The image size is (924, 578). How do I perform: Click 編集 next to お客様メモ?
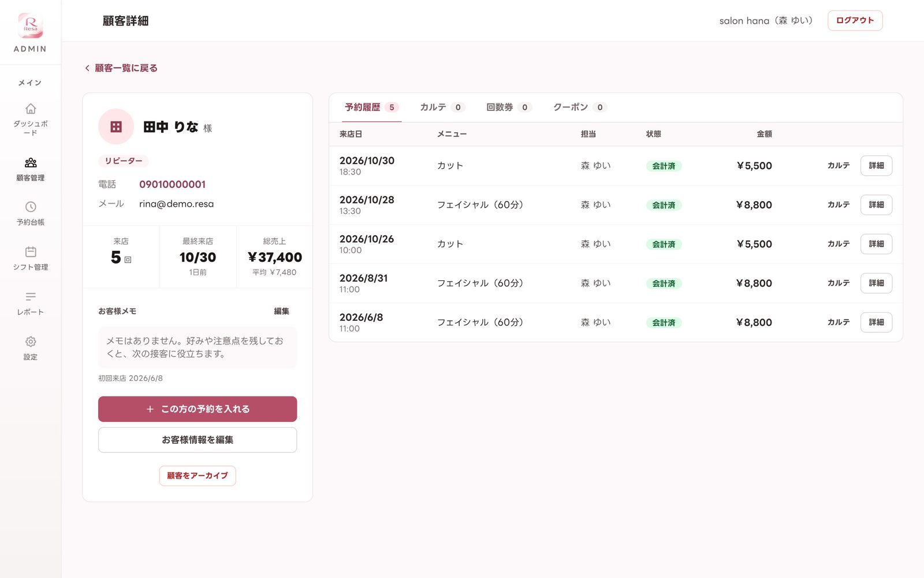pyautogui.click(x=281, y=312)
